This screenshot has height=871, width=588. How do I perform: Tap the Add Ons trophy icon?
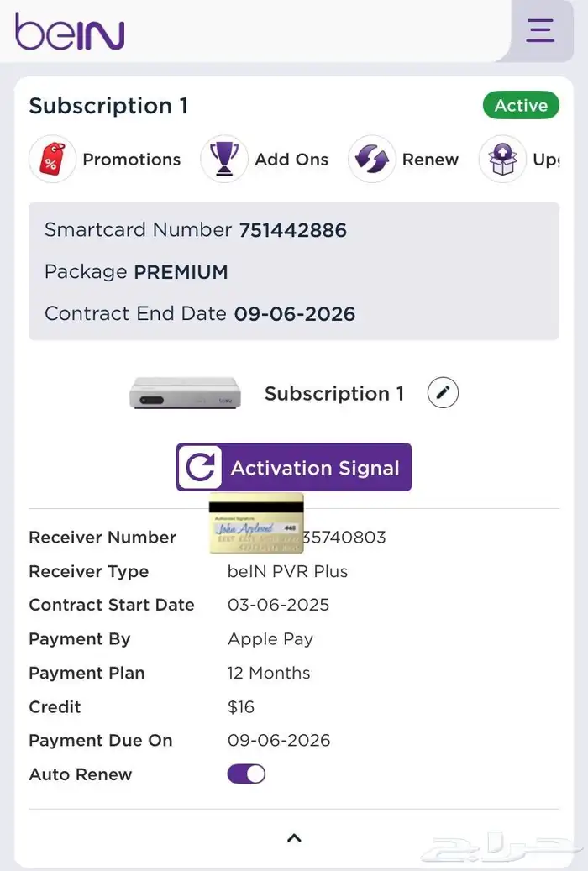pos(224,160)
